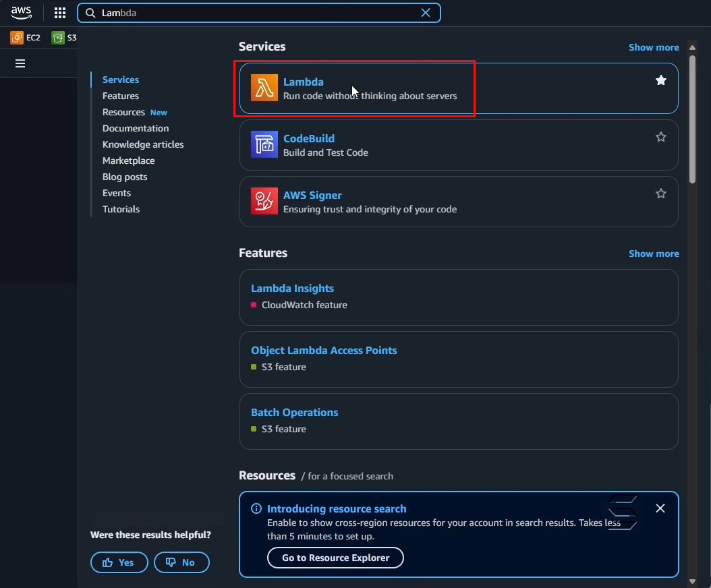
Task: Click 'Were these results helpful?' text
Action: point(150,535)
